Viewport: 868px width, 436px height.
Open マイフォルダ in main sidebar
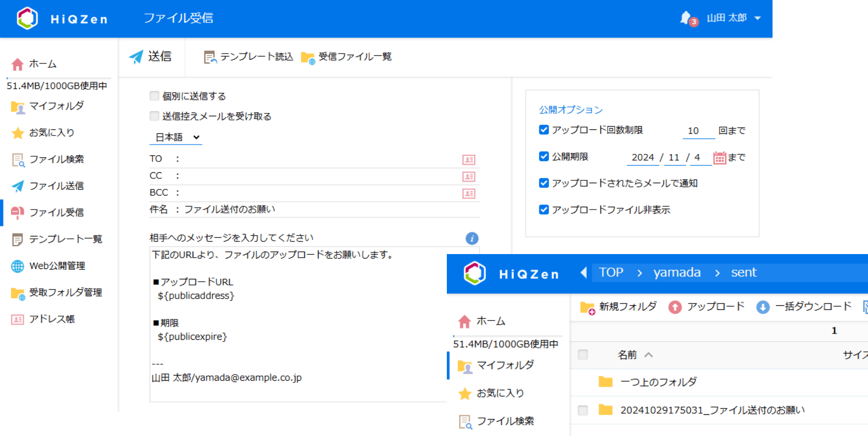click(47, 106)
